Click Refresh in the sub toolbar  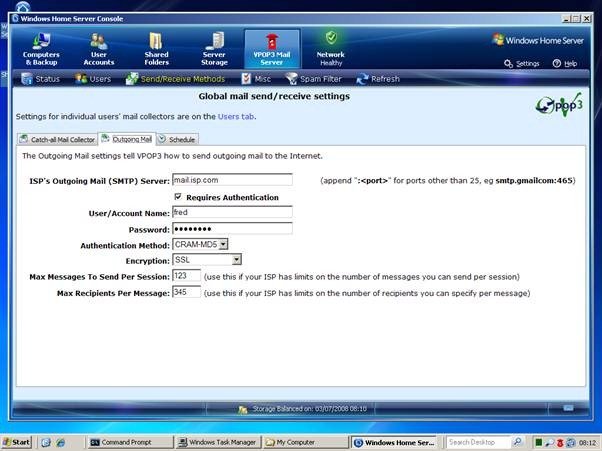(378, 78)
